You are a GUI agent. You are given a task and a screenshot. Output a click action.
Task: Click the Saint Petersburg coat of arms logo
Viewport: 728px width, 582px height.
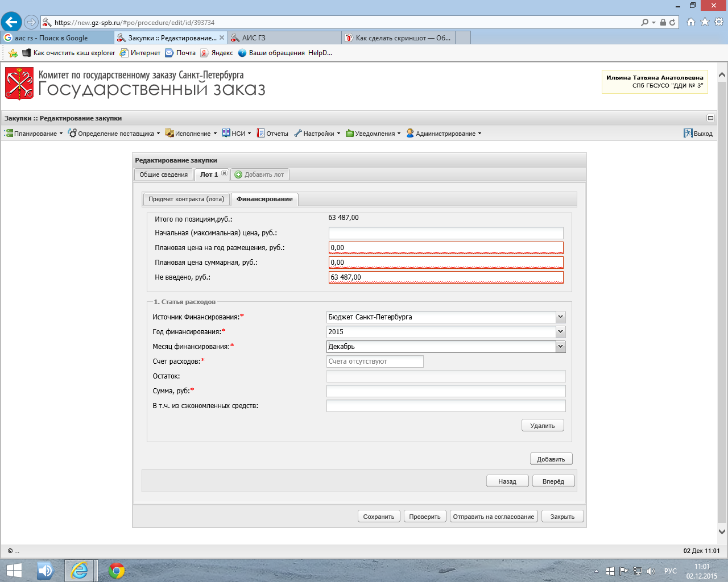click(19, 84)
